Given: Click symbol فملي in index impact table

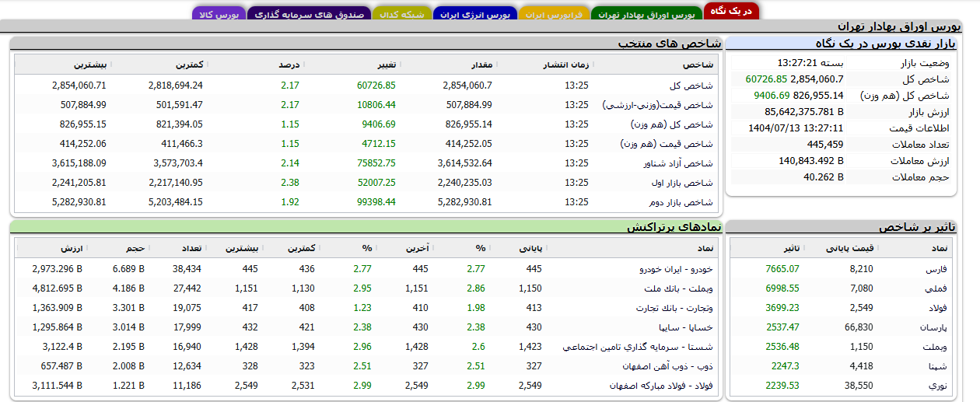Looking at the screenshot, I should pos(934,288).
